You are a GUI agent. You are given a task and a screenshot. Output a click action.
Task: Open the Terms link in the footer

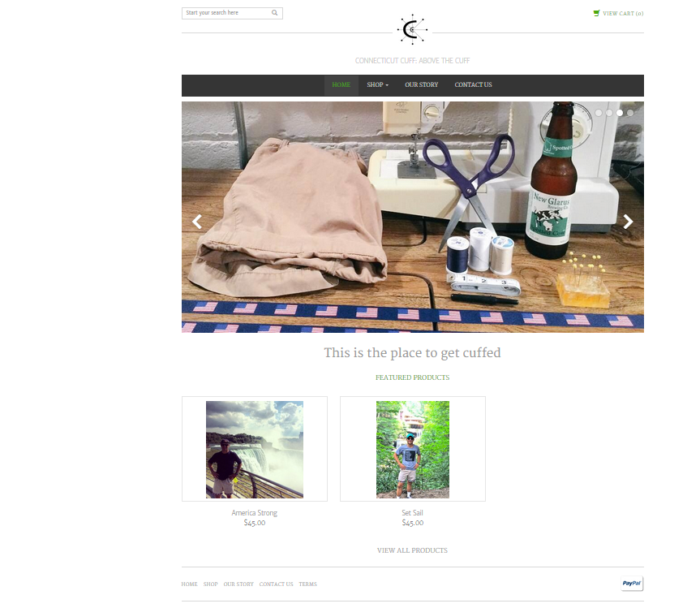(307, 584)
